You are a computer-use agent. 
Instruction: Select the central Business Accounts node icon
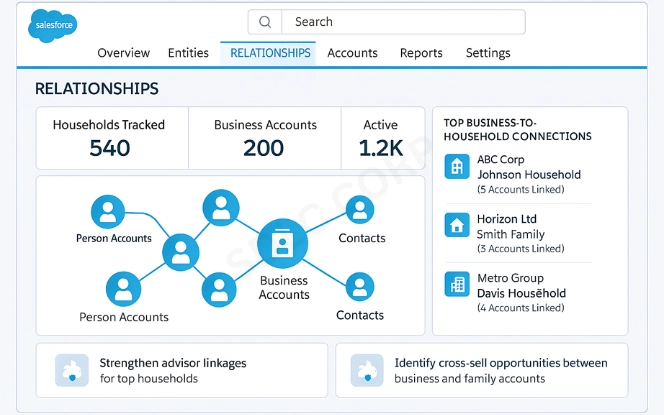click(283, 245)
